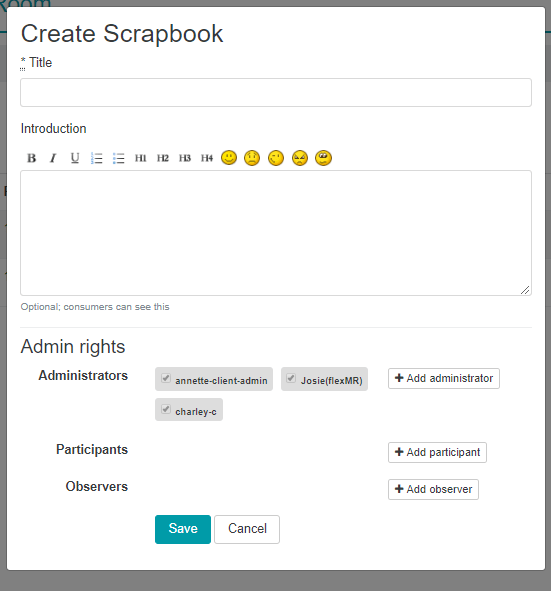Insert the angry face emoticon
This screenshot has width=551, height=591.
click(300, 158)
